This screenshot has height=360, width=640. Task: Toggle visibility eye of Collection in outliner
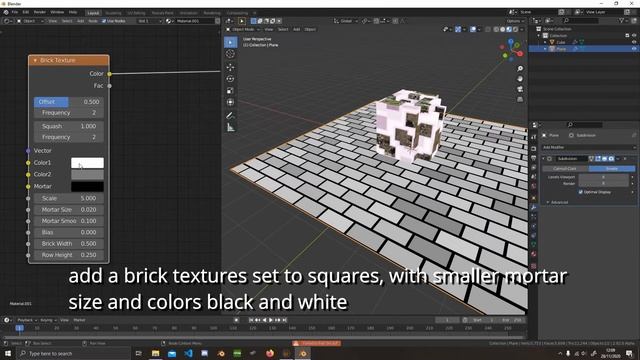[634, 36]
